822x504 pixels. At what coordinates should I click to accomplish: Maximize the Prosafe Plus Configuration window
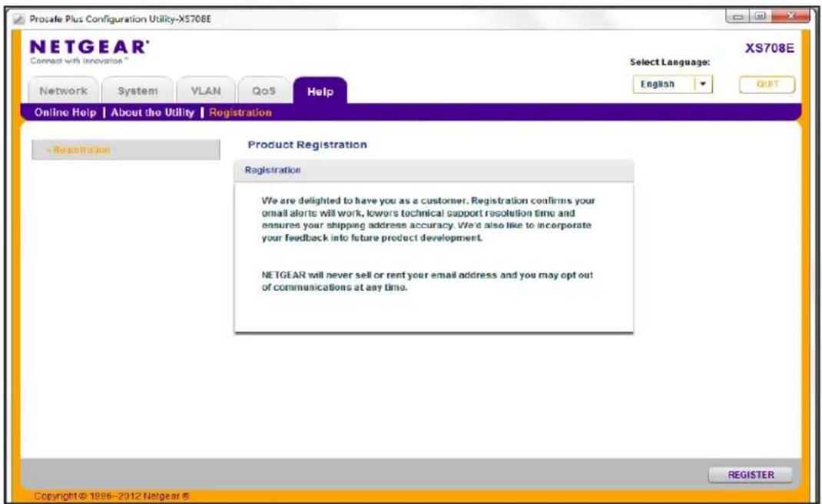tap(760, 17)
